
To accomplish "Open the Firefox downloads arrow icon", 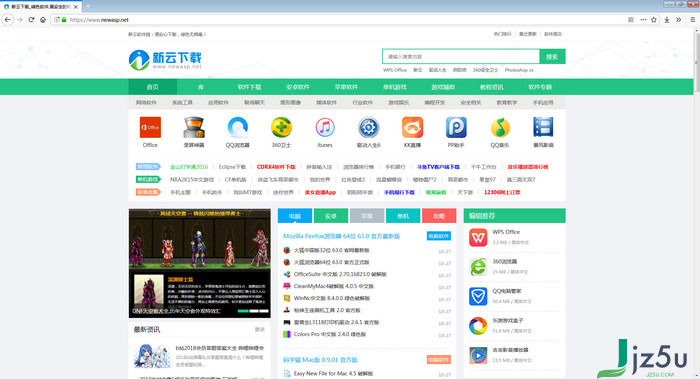I will [667, 20].
